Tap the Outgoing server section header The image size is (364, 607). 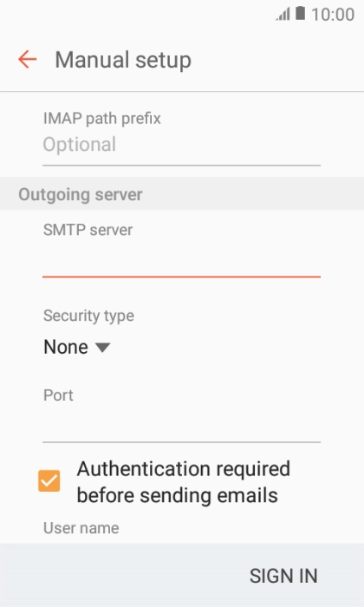[x=81, y=194]
